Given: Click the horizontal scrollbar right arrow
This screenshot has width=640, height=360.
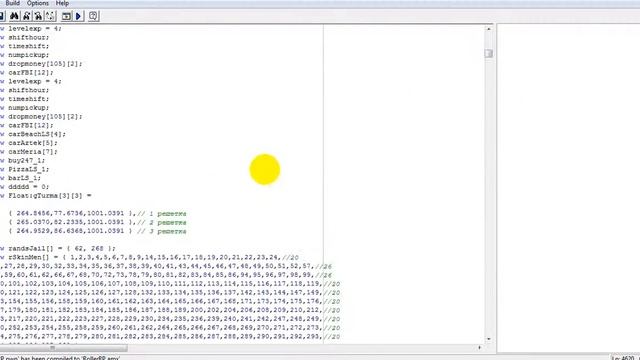Looking at the screenshot, I should [479, 348].
